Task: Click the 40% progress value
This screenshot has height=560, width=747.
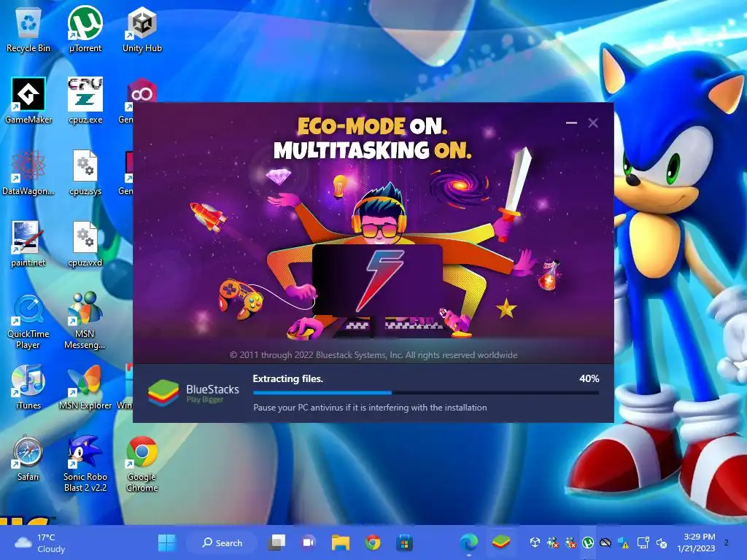Action: click(x=589, y=378)
